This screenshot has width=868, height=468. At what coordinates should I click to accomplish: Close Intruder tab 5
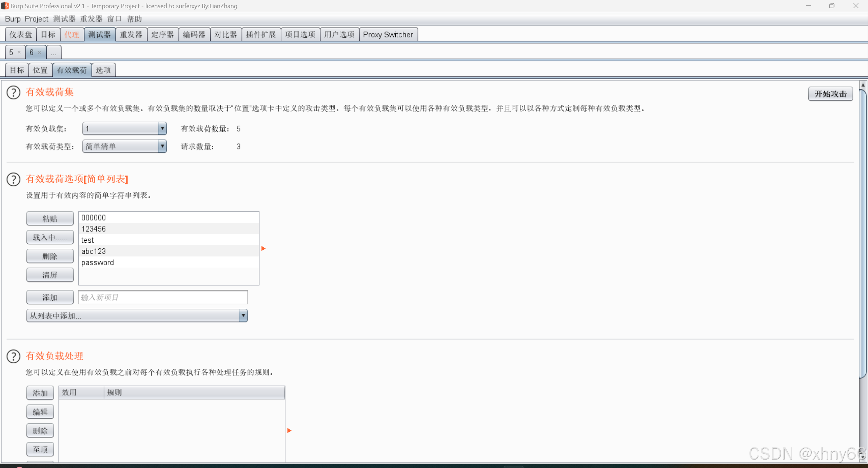click(19, 52)
